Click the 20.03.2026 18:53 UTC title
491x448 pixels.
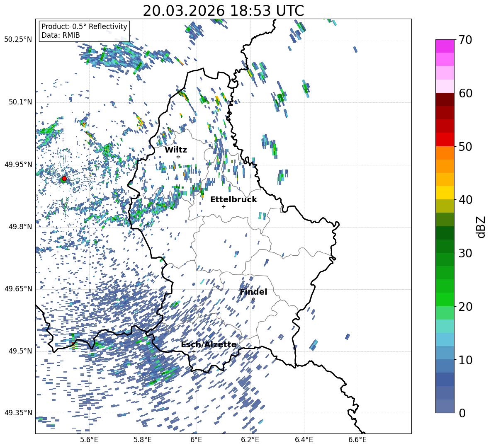[x=223, y=11]
